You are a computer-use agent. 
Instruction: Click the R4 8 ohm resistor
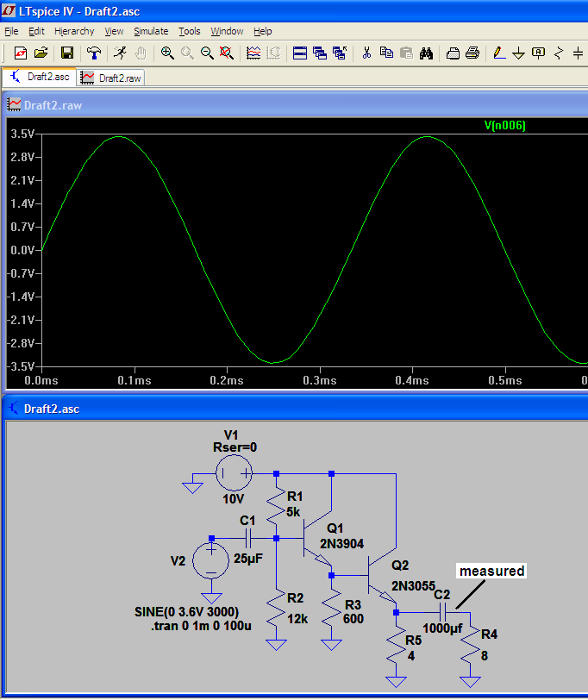click(470, 645)
